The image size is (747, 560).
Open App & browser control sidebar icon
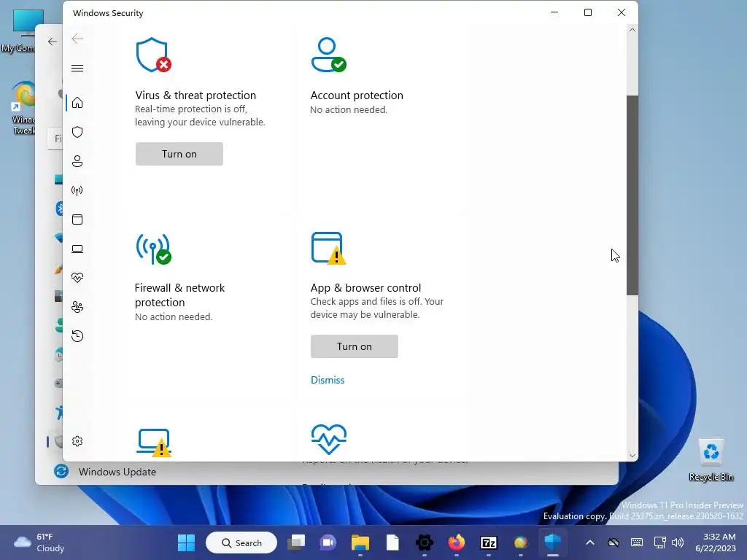click(77, 219)
